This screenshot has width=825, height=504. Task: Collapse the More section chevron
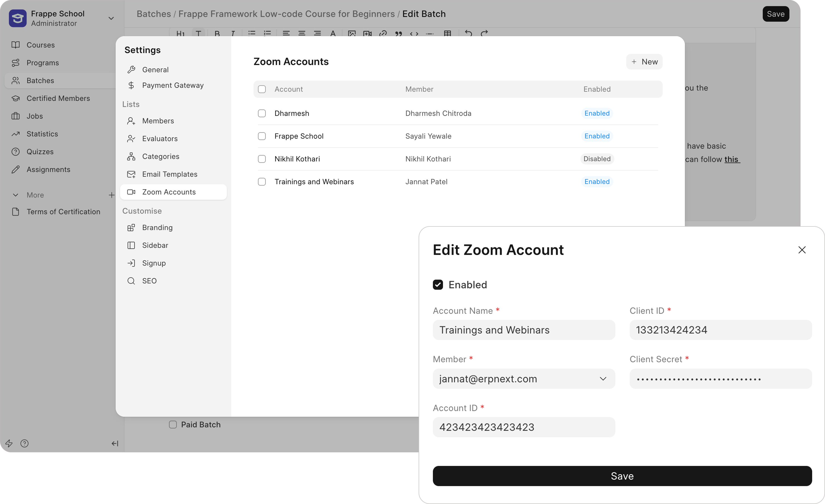15,195
